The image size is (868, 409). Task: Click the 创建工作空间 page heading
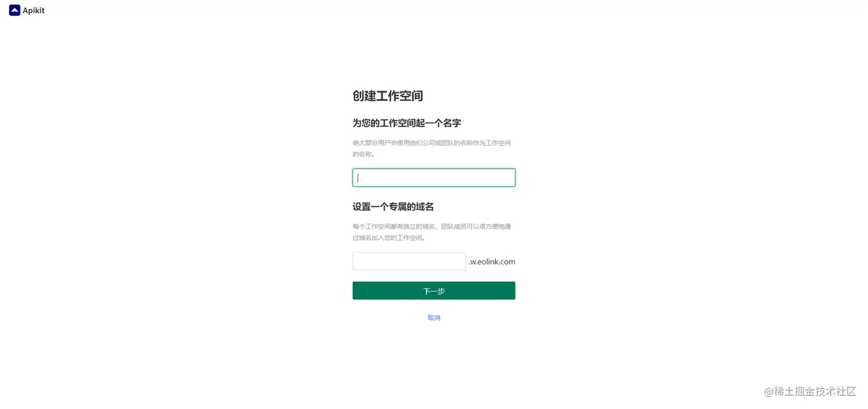click(x=387, y=96)
